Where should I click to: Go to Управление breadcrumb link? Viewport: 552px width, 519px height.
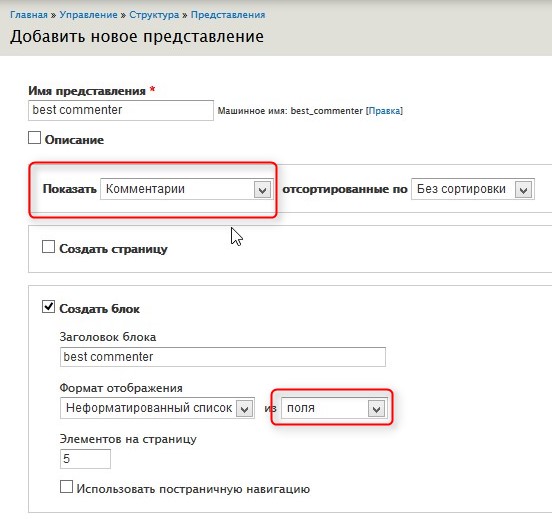[x=88, y=15]
